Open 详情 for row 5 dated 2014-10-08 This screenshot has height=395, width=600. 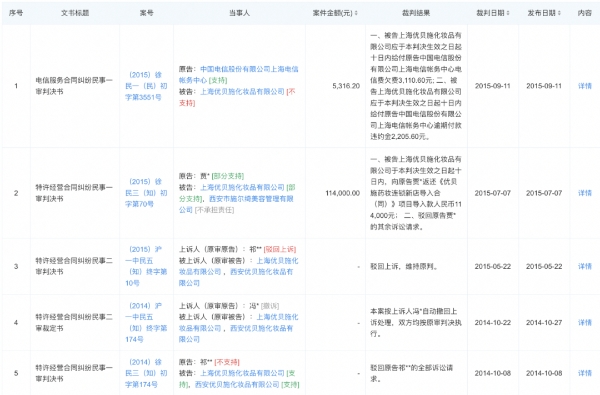click(585, 373)
